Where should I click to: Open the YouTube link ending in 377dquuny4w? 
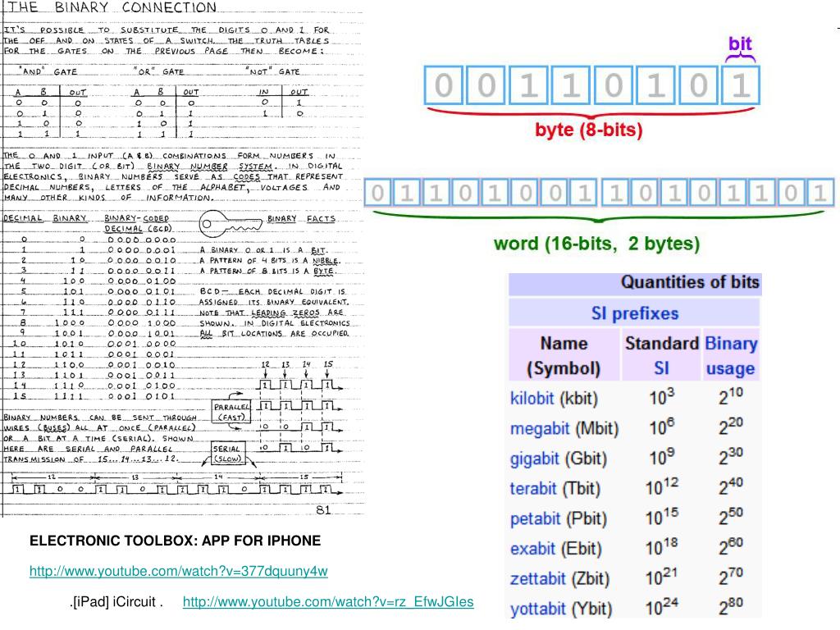(x=178, y=571)
